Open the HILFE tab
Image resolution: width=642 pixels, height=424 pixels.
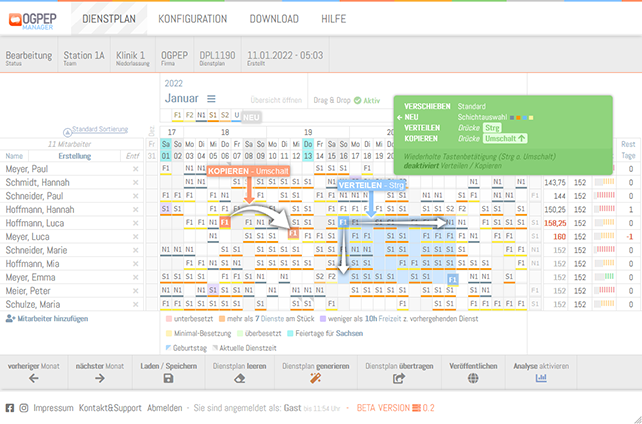pos(333,19)
